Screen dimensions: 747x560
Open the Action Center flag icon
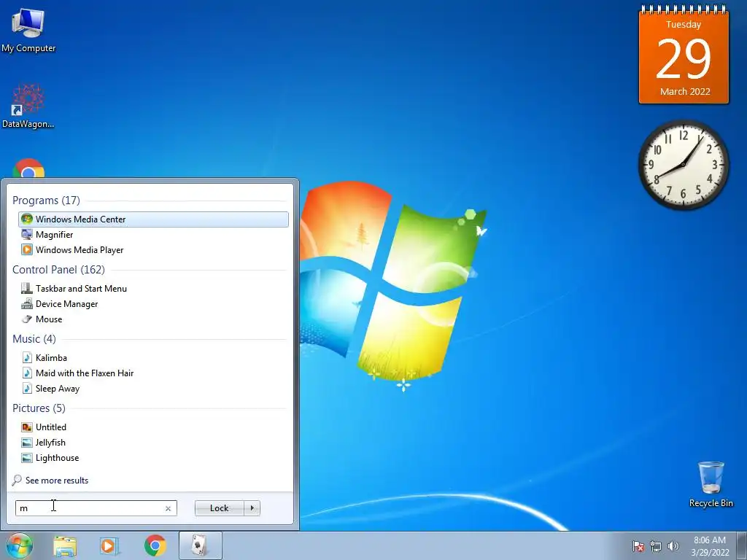point(638,546)
